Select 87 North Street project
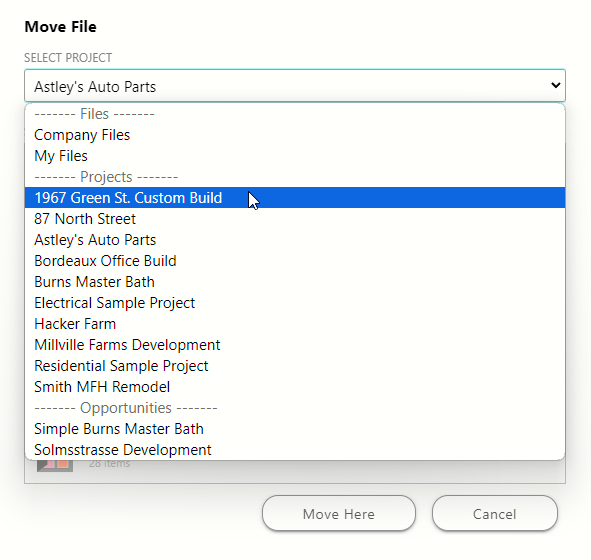The height and width of the screenshot is (560, 591). coord(295,219)
